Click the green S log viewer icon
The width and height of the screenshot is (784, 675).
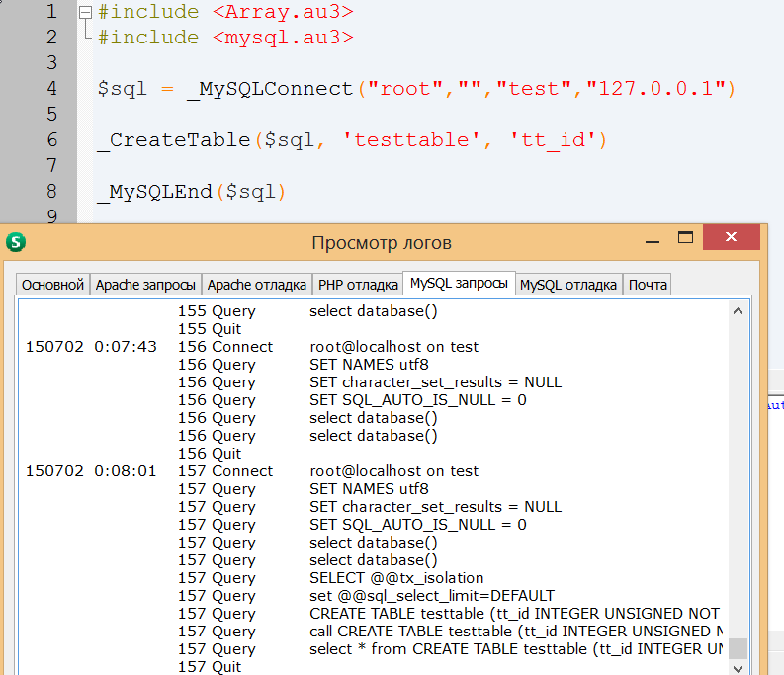coord(16,242)
